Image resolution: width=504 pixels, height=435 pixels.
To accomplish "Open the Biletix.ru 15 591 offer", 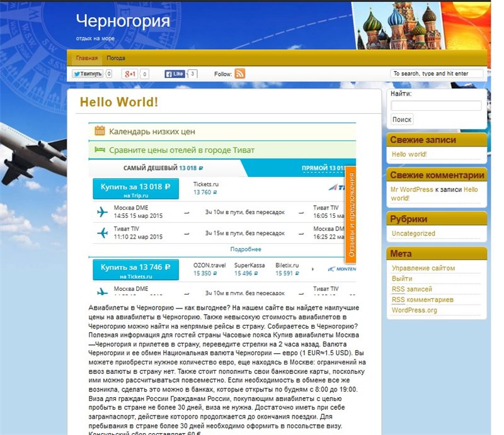I will (287, 269).
